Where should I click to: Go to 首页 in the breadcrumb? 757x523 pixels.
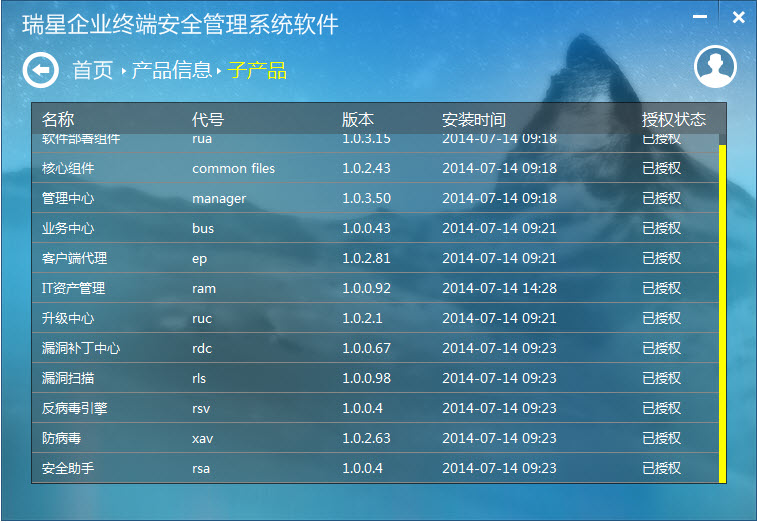click(92, 70)
